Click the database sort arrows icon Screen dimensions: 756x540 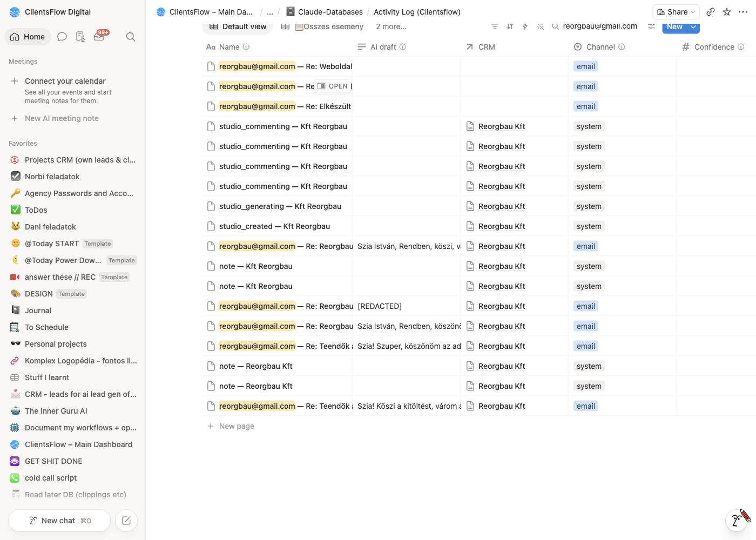[x=510, y=26]
